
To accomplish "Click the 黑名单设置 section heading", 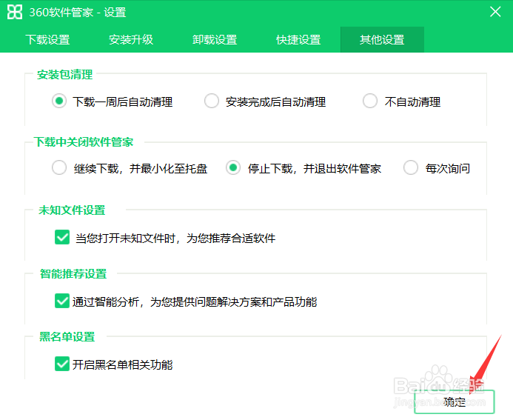I will coord(67,336).
